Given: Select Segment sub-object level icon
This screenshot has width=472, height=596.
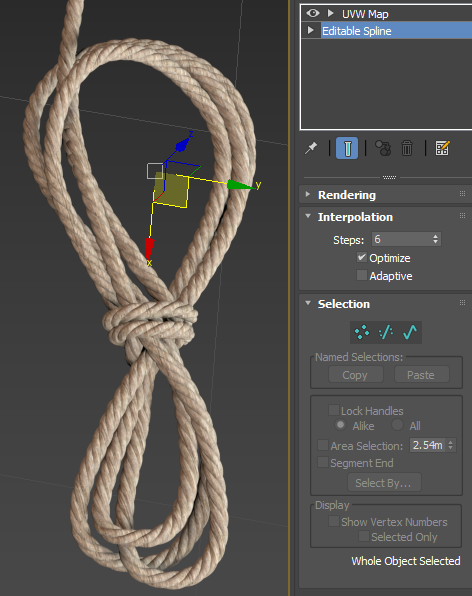Looking at the screenshot, I should point(386,332).
